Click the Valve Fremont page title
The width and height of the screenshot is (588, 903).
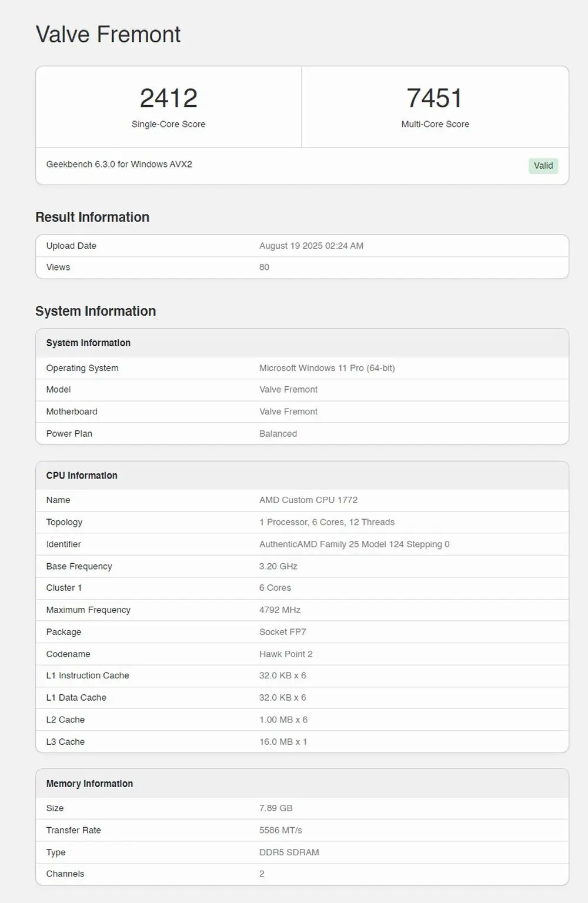click(x=108, y=34)
